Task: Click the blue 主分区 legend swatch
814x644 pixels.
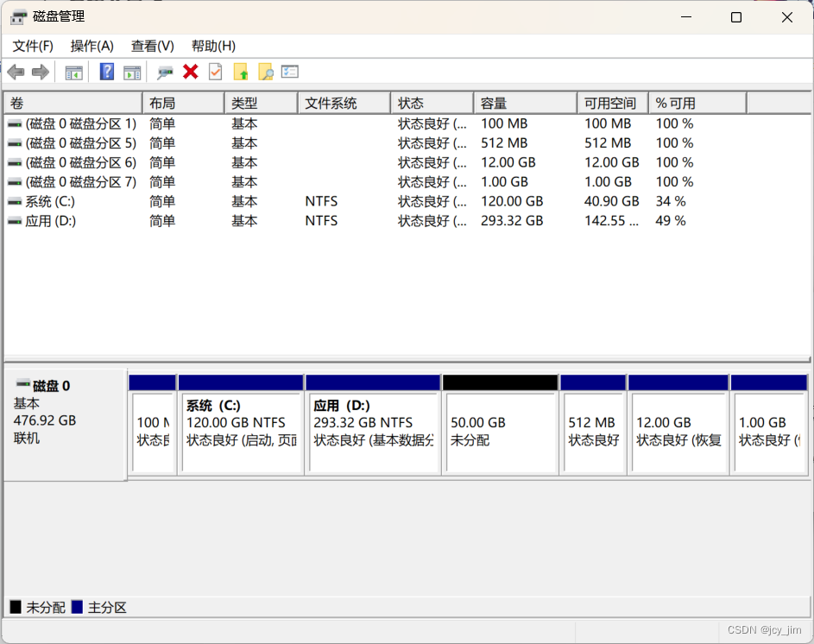Action: click(x=78, y=607)
